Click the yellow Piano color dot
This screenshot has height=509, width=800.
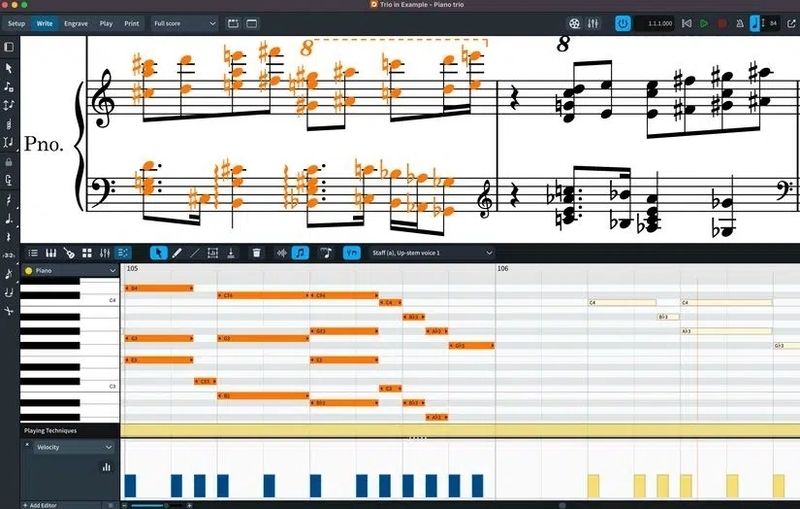(x=29, y=271)
